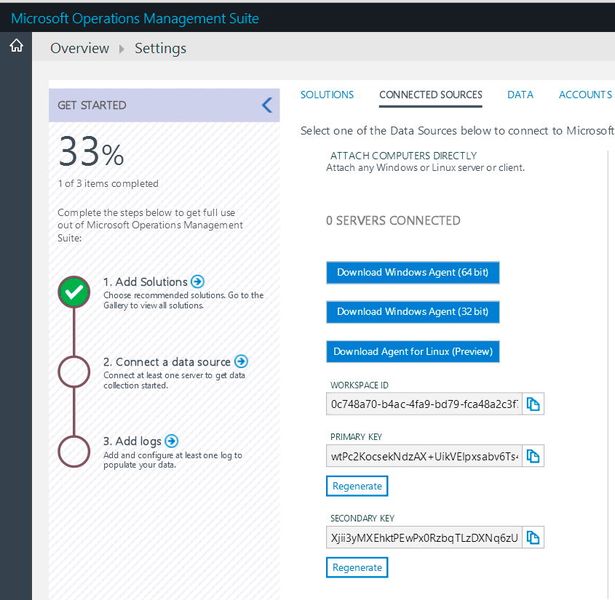
Task: Copy the Workspace ID value
Action: tap(533, 404)
